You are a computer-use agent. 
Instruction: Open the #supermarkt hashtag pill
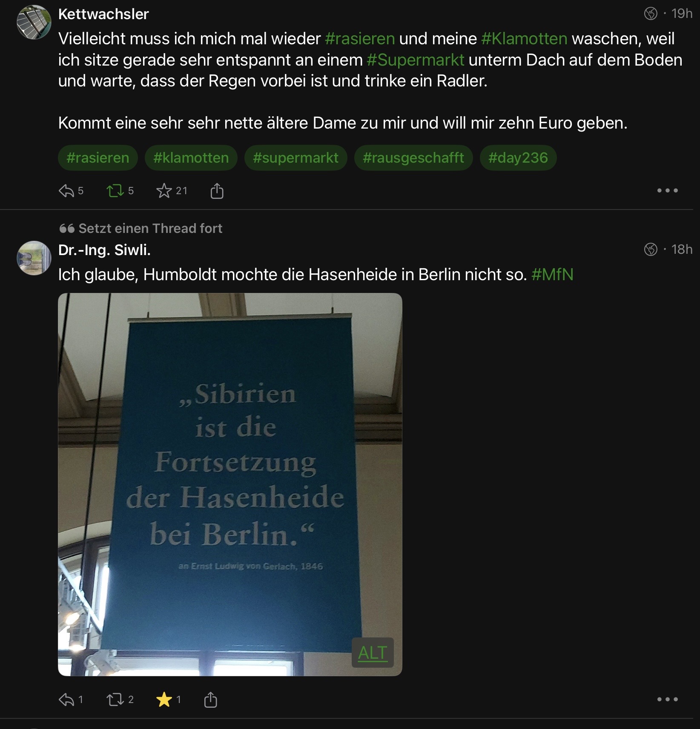(x=296, y=158)
